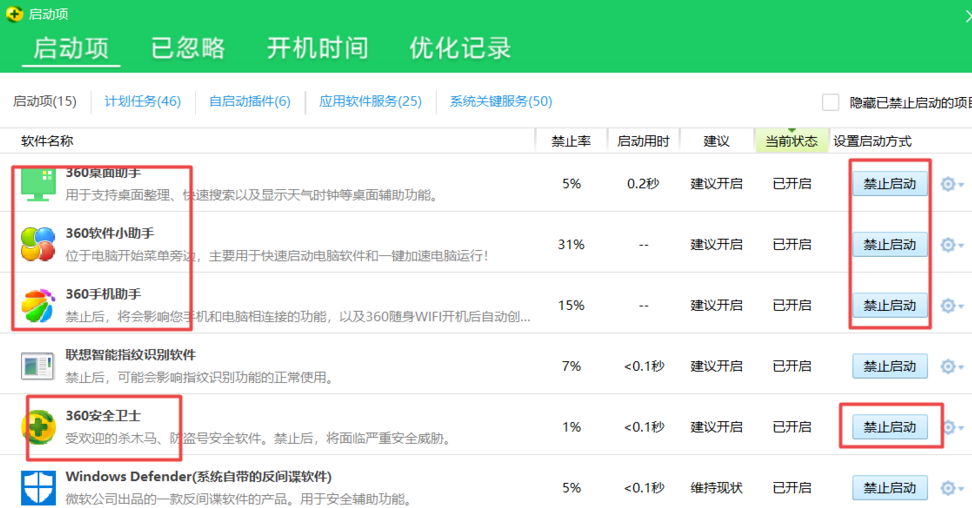
Task: Sort by the 禁止率 column header
Action: (571, 141)
